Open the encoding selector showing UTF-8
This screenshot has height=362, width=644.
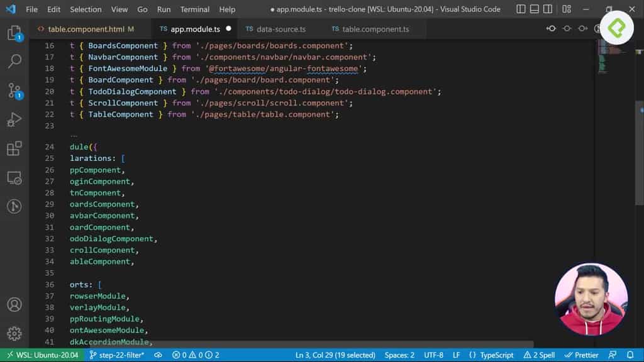pos(433,354)
